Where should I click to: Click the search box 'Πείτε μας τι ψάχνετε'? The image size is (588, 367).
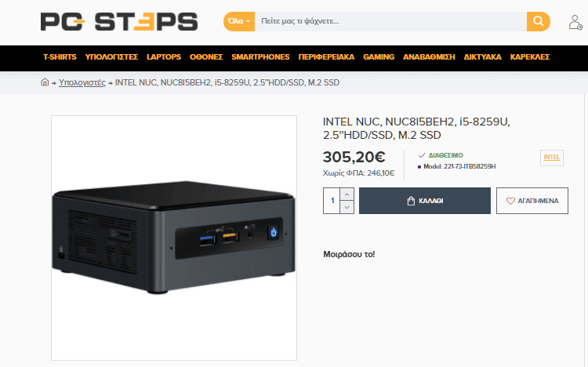click(390, 21)
